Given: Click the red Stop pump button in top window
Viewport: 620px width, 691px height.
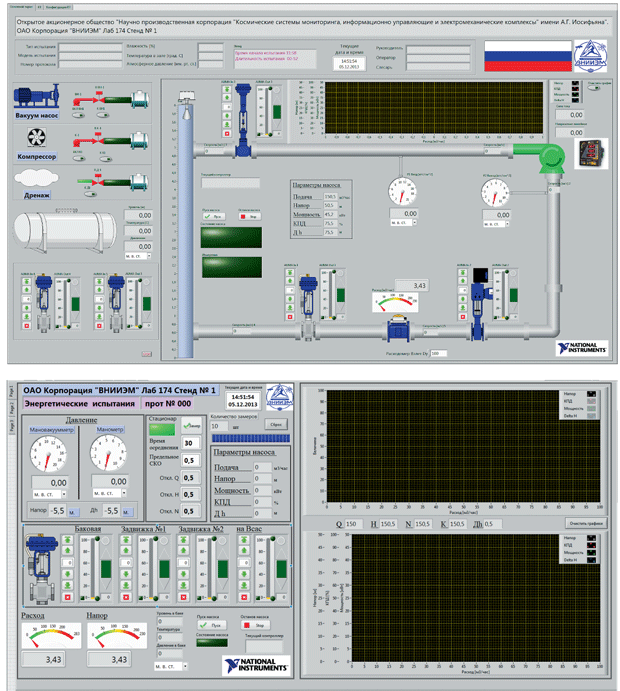Looking at the screenshot, I should pos(250,216).
